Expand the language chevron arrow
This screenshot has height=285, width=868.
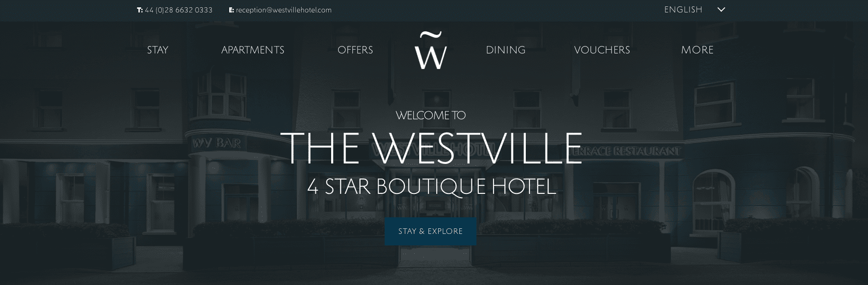pyautogui.click(x=721, y=10)
